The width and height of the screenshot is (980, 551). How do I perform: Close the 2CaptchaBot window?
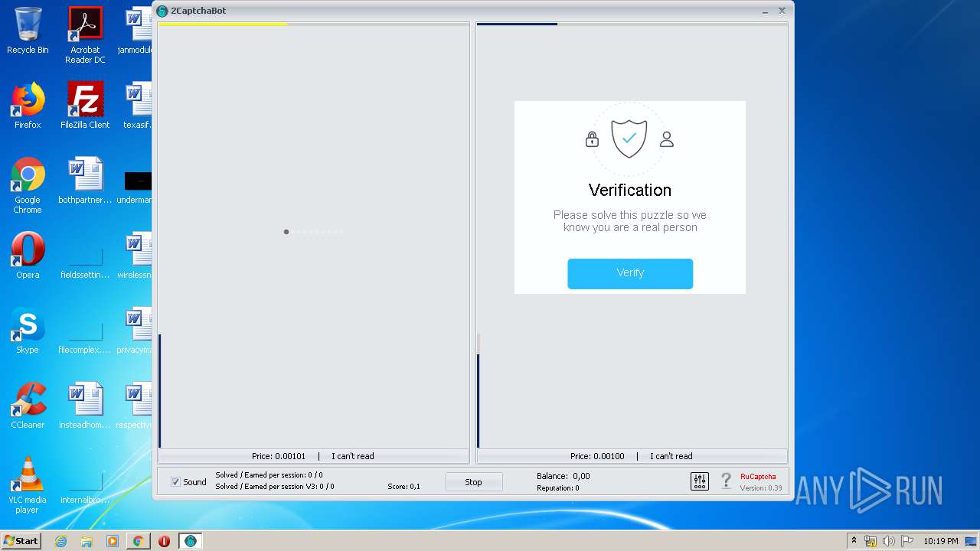coord(782,11)
